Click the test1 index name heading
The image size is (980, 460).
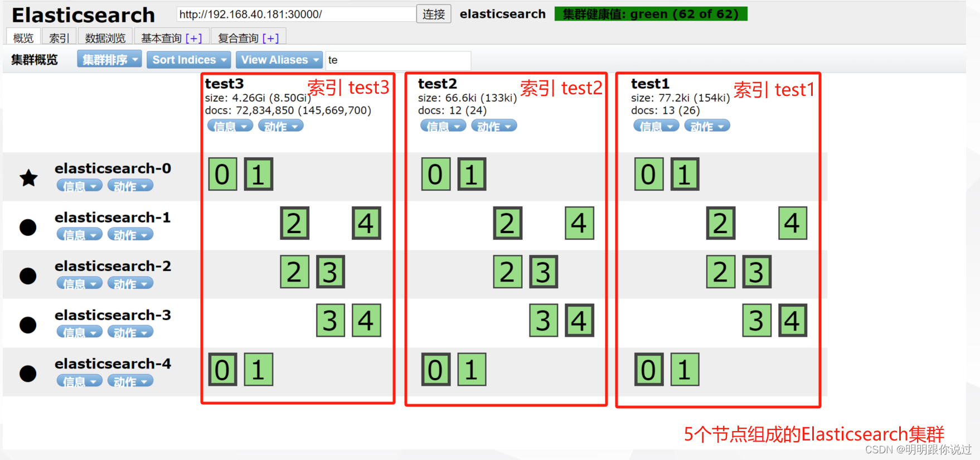pos(650,84)
